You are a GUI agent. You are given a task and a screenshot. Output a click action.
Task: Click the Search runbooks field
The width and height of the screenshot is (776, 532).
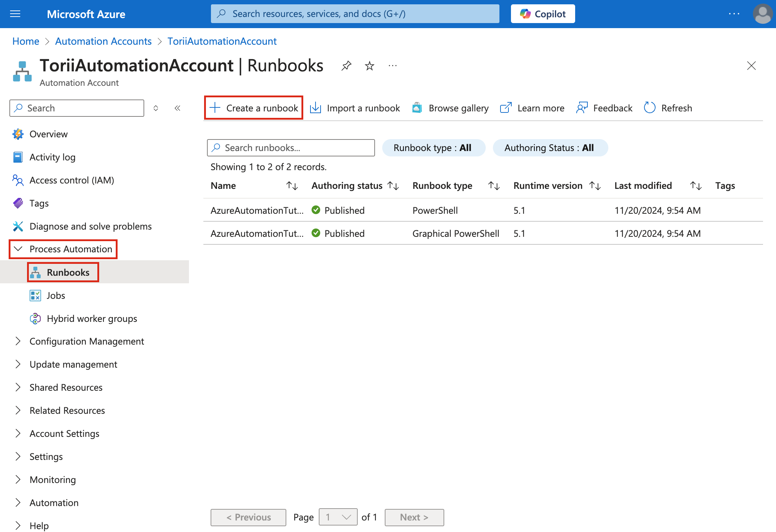(291, 148)
